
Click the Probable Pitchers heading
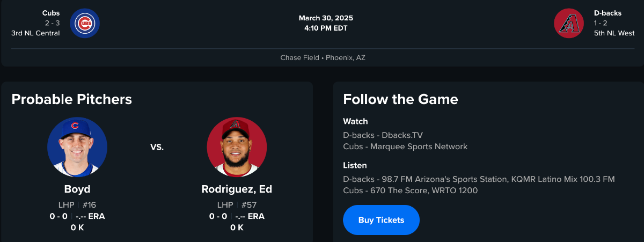coord(71,99)
